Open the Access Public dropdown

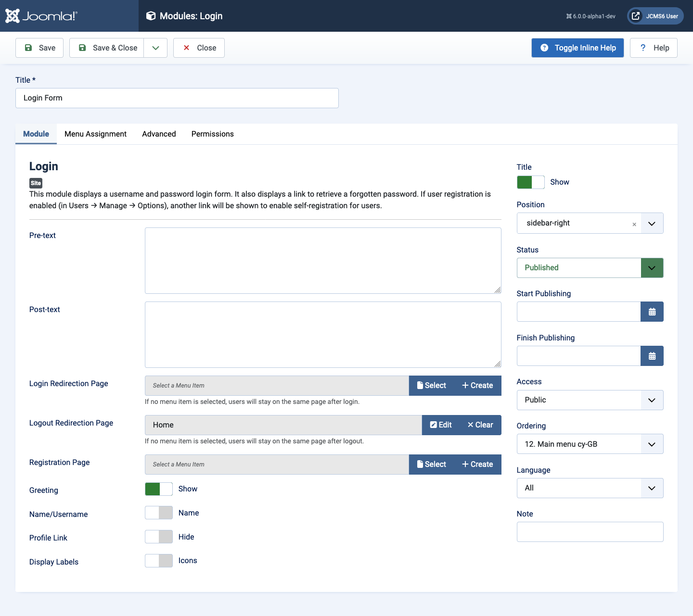[x=590, y=400]
